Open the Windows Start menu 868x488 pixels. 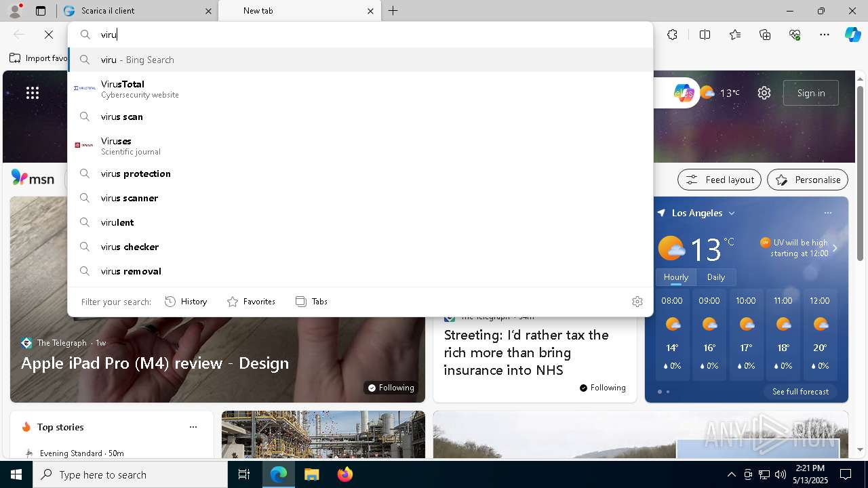[16, 474]
